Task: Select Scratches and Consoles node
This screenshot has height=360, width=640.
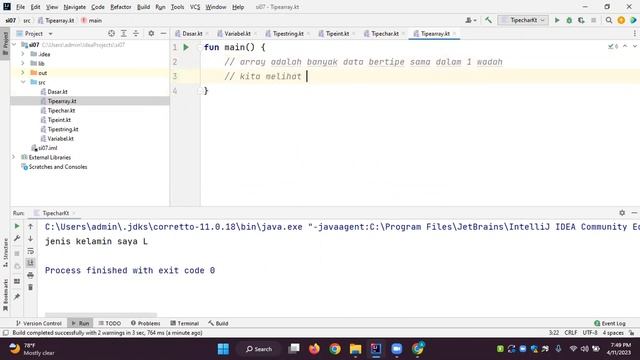Action: [x=58, y=167]
